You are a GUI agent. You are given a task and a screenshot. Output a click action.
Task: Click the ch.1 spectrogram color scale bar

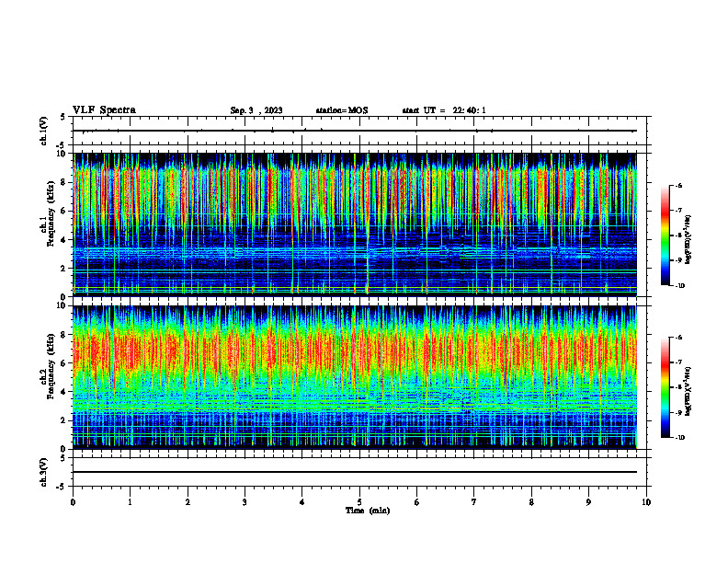pos(665,236)
